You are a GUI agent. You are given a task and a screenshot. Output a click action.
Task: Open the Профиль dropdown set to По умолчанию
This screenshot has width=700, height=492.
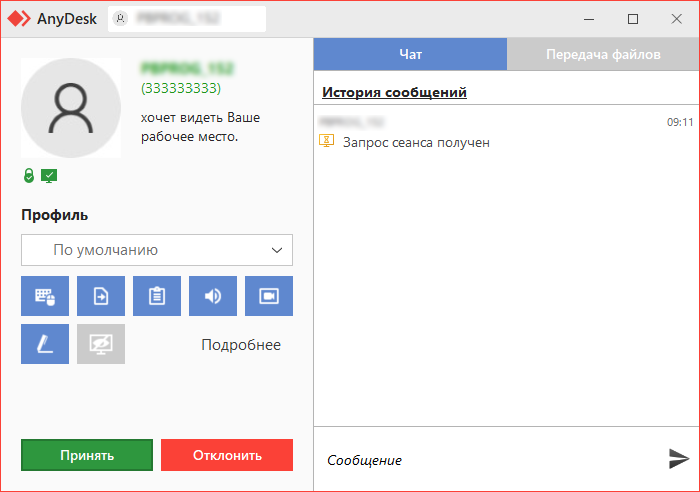(x=157, y=250)
